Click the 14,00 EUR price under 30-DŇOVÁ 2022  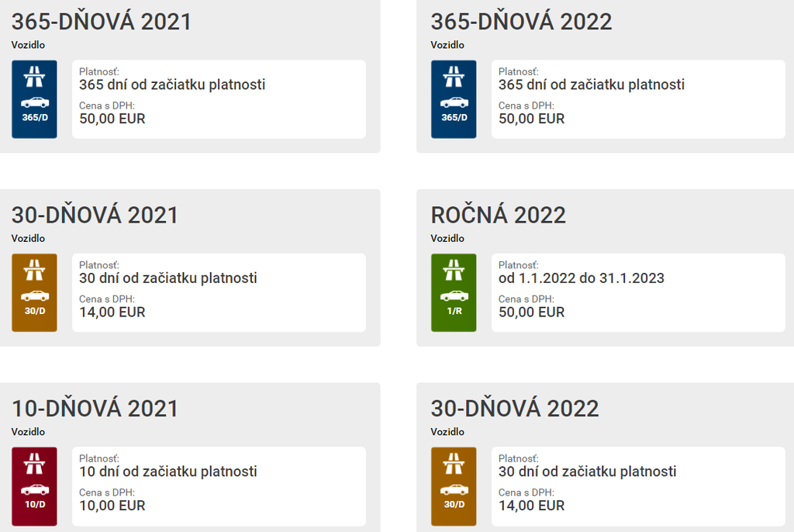531,506
